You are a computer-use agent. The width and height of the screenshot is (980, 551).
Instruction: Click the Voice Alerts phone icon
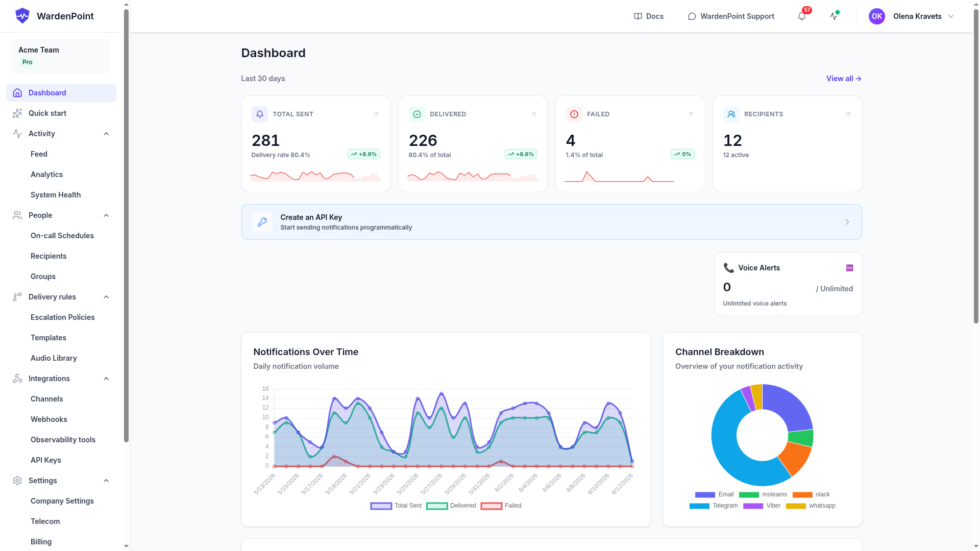pyautogui.click(x=729, y=268)
